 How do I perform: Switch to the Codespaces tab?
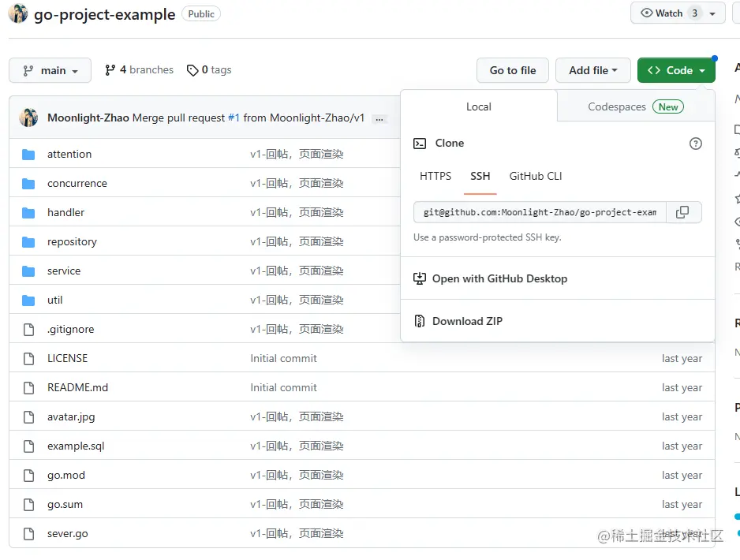tap(635, 106)
